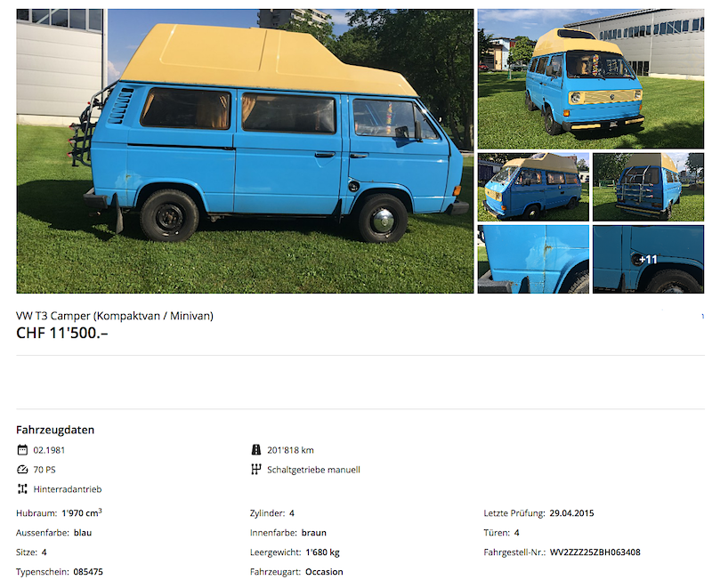Open the front-view thumbnail of the van
Screen dimensions: 712x588
click(x=591, y=79)
